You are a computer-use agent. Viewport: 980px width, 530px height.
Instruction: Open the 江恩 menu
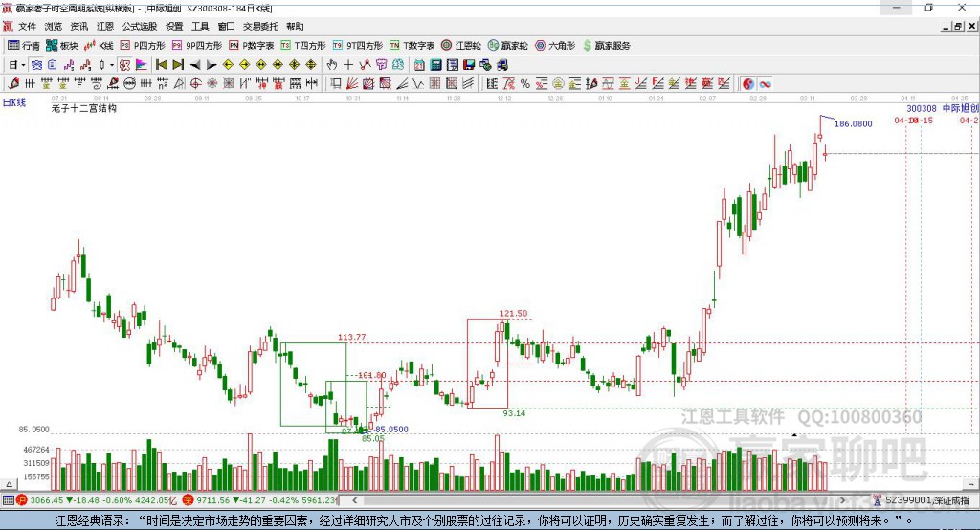(x=105, y=26)
